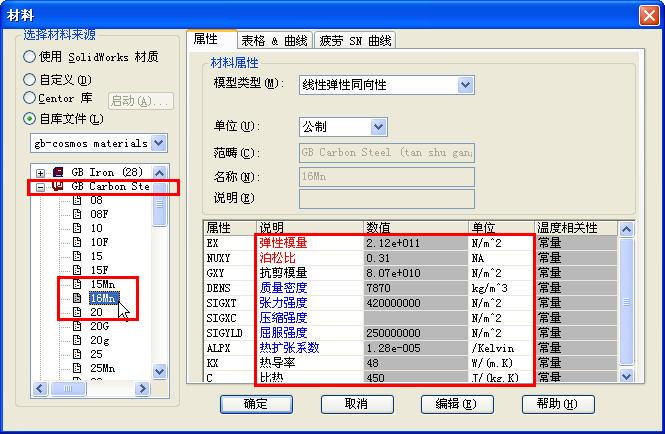Click the 抗剪模量 value 8.07e+010
The height and width of the screenshot is (434, 665).
tap(416, 273)
